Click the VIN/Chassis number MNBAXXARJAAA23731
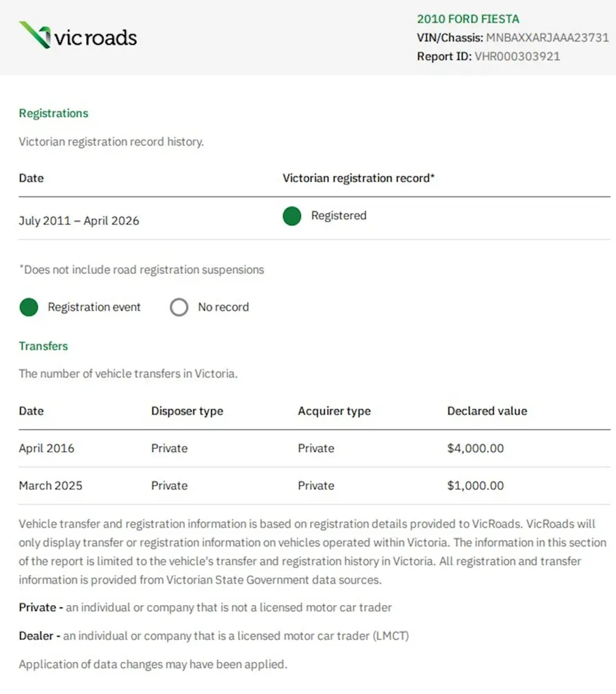Image resolution: width=616 pixels, height=694 pixels. coord(548,38)
